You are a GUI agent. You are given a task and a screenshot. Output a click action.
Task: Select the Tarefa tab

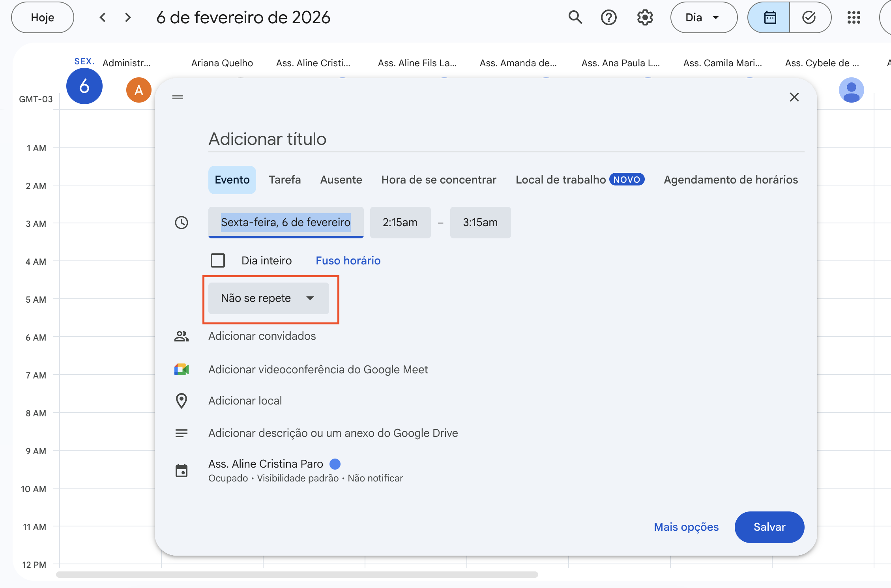285,180
